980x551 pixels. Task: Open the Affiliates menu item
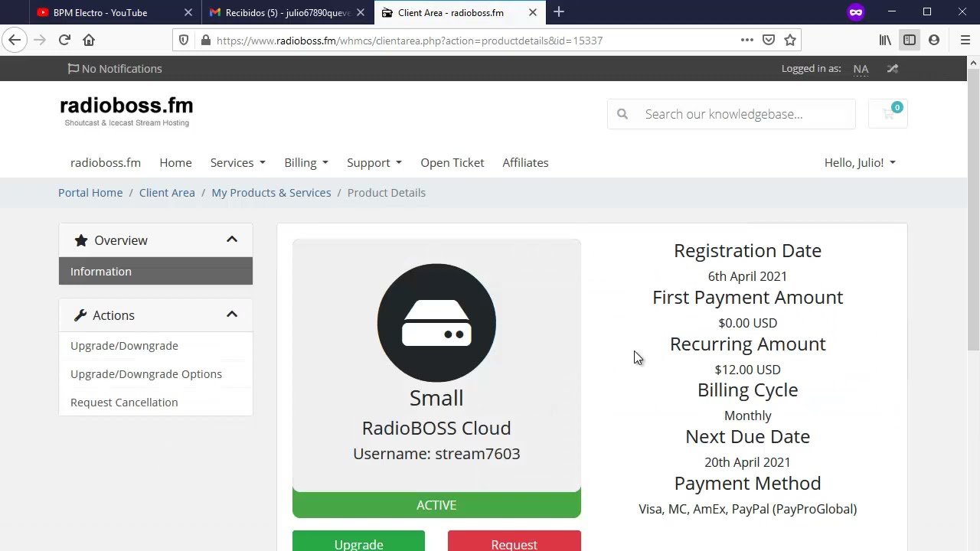pos(525,162)
